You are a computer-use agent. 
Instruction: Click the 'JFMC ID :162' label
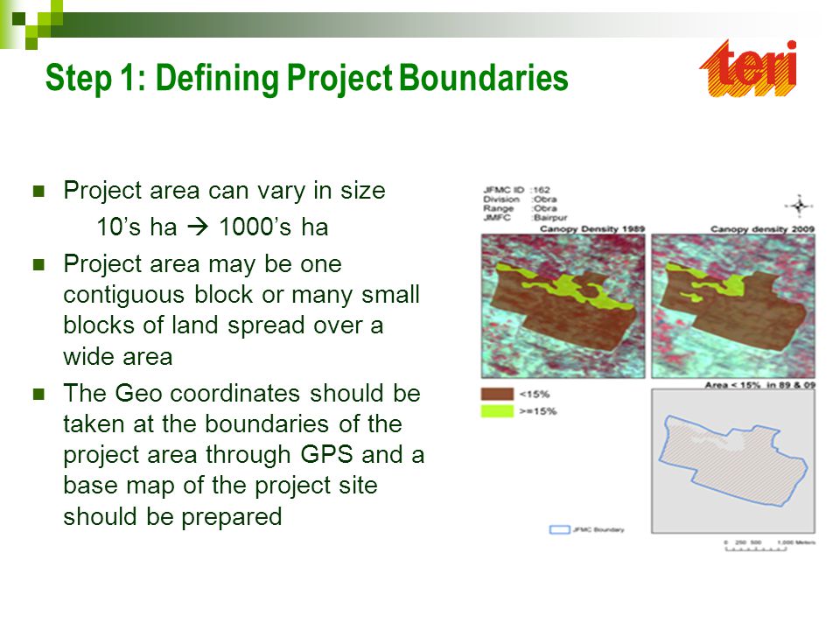pos(517,190)
